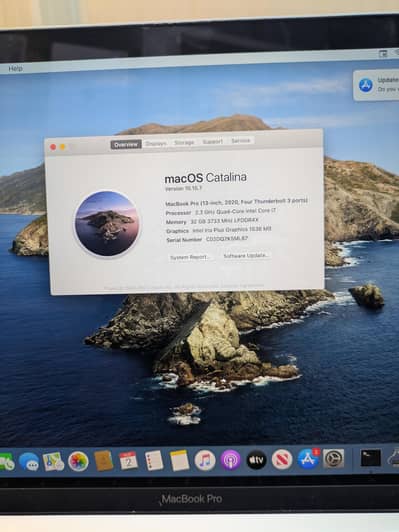Screen dimensions: 399x532
Task: Click the Updates notification banner text
Action: click(x=388, y=84)
